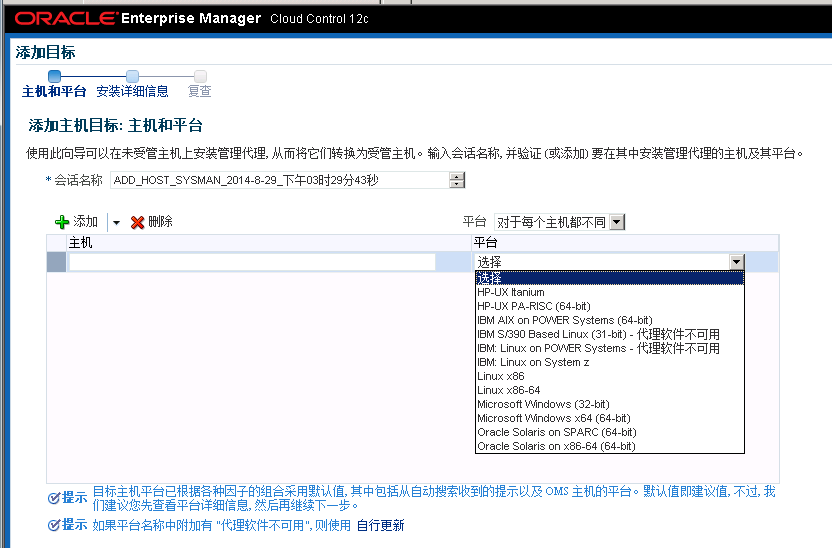The height and width of the screenshot is (548, 832).
Task: Click the red X delete icon
Action: click(137, 222)
